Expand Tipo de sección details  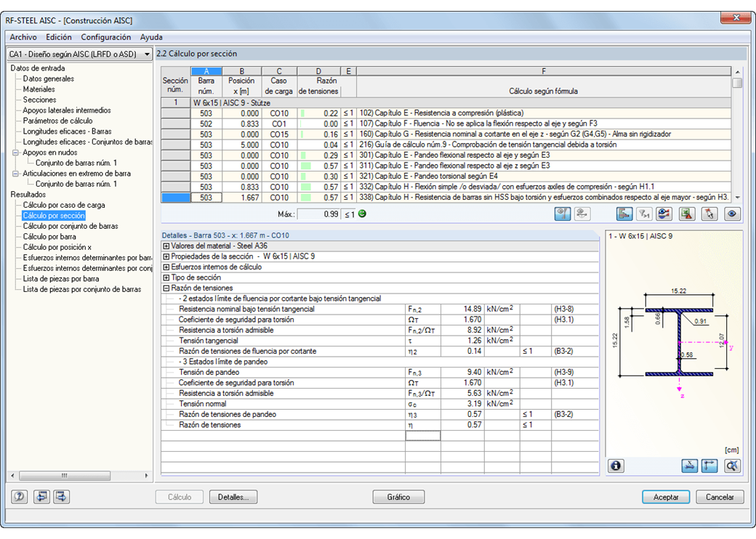166,278
